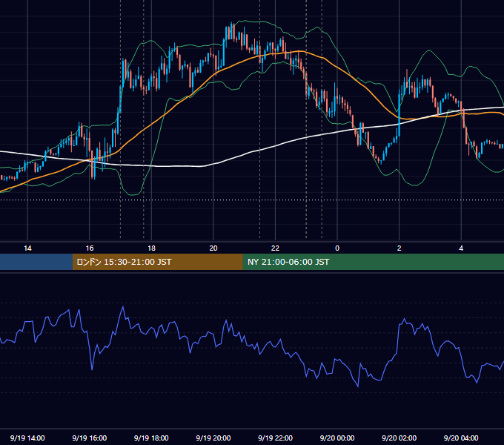
Task: Click the 14 hour axis label
Action: tap(27, 248)
